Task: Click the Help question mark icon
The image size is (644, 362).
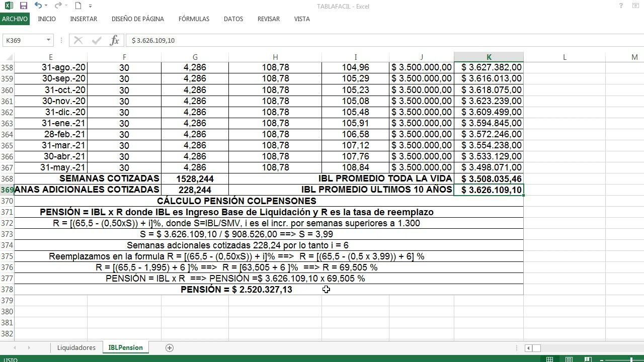Action: [622, 6]
